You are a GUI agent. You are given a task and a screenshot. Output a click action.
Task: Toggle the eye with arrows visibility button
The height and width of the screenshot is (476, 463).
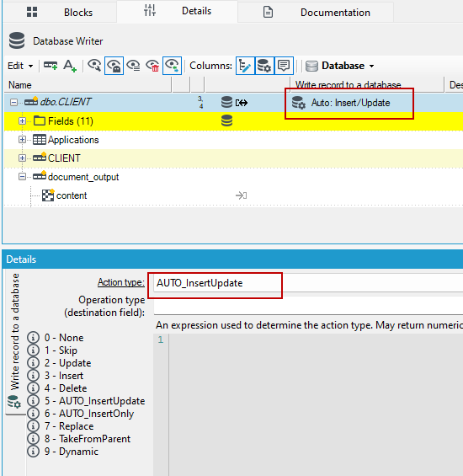click(x=172, y=66)
